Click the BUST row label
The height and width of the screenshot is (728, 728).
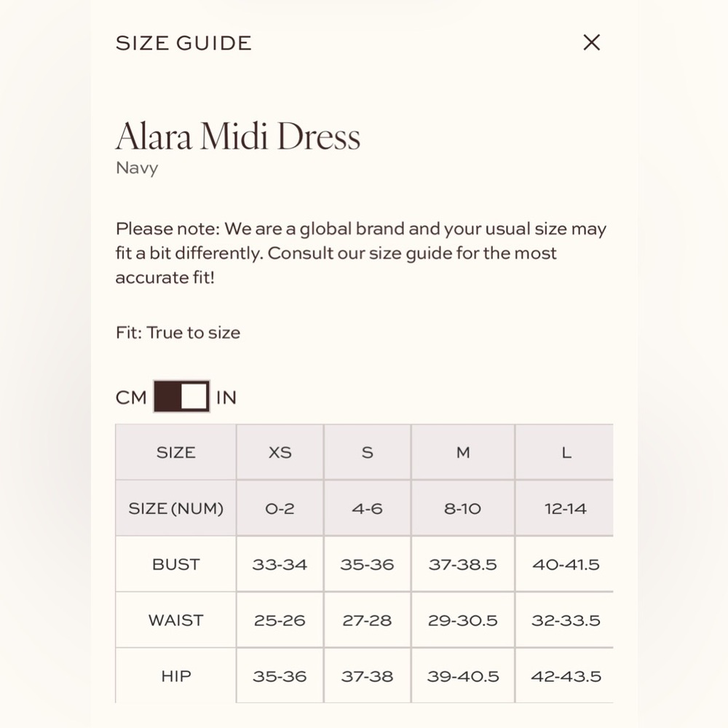click(x=175, y=564)
